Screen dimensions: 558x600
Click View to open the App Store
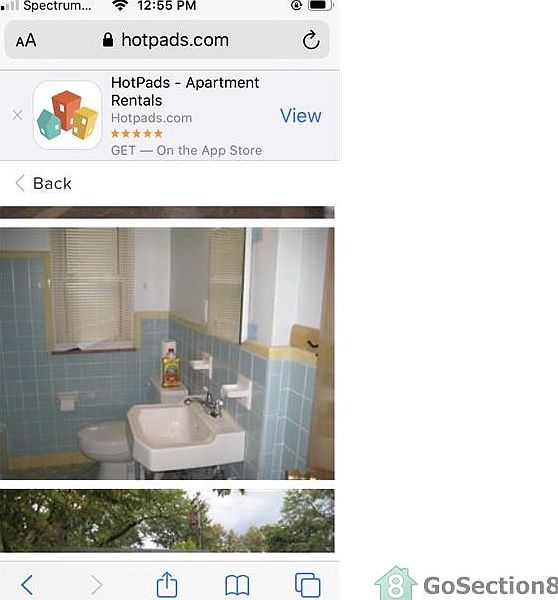(x=300, y=116)
